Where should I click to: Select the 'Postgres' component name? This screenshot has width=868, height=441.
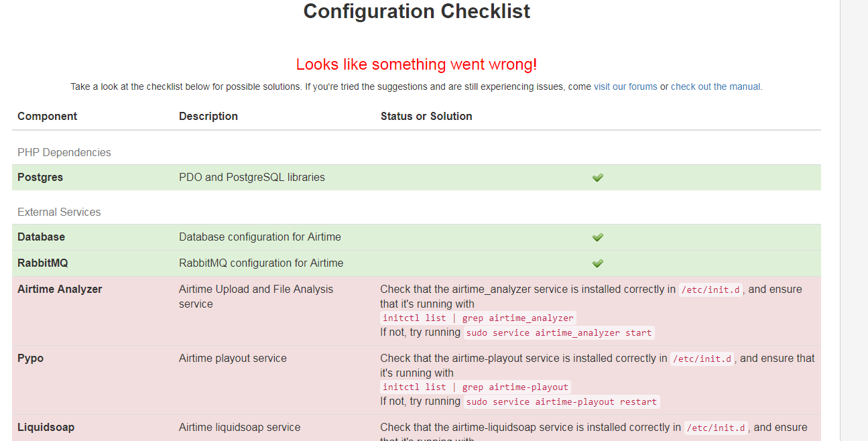point(40,178)
